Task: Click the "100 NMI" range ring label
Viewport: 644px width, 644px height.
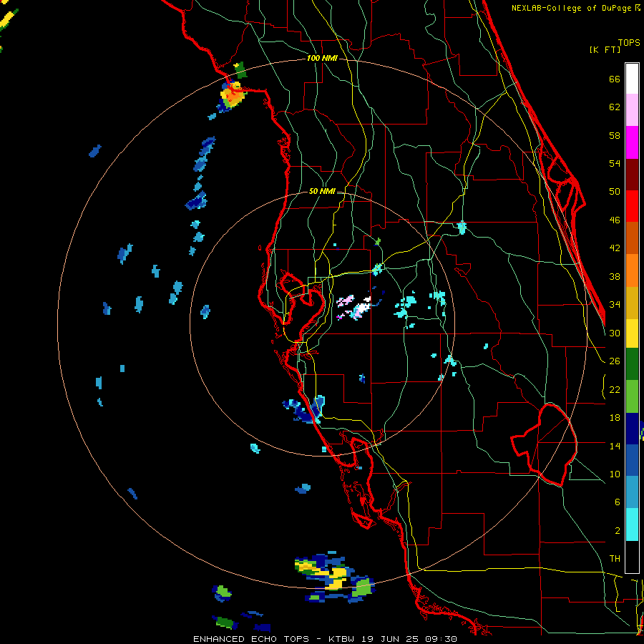Action: pos(322,58)
